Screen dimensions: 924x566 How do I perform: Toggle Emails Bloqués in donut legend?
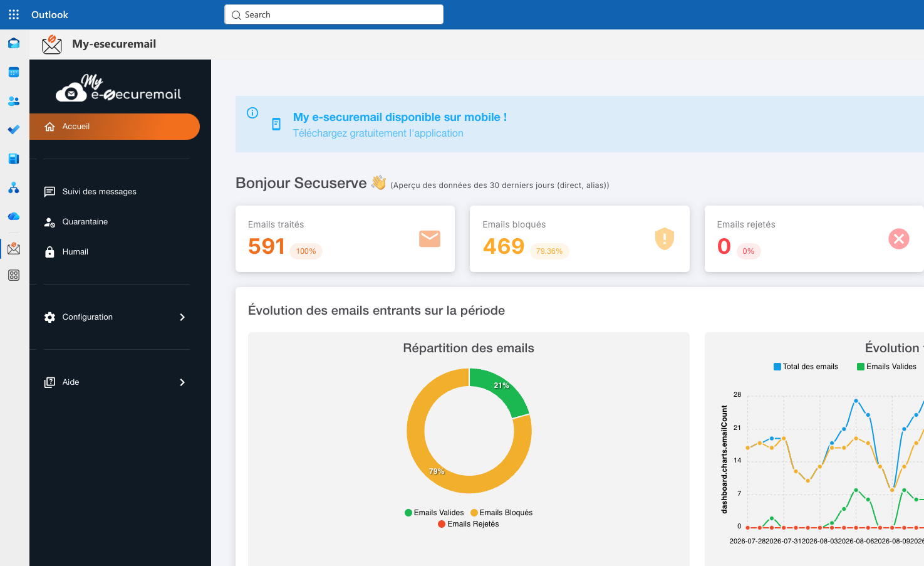click(x=501, y=513)
